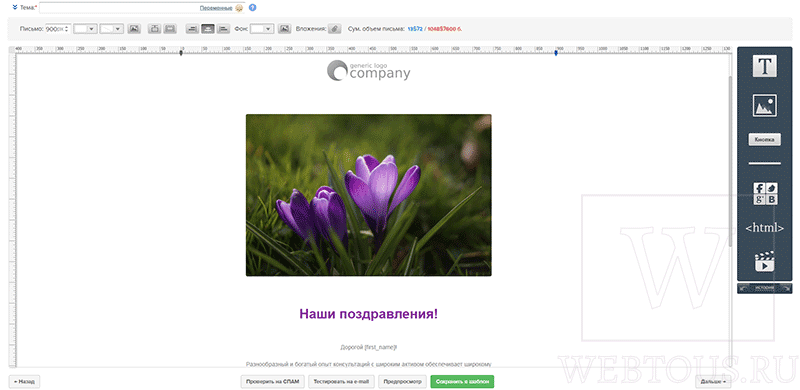Open the Дальше dropdown button
Image resolution: width=800 pixels, height=390 pixels.
pyautogui.click(x=712, y=381)
